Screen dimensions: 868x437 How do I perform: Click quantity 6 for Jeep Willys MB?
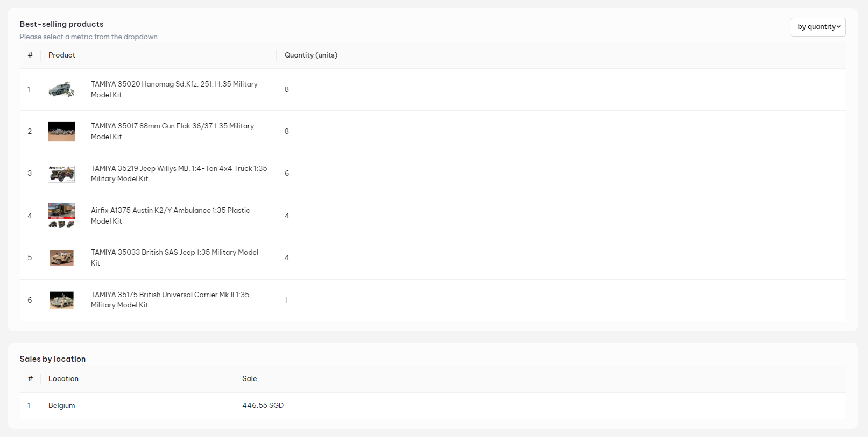coord(287,173)
